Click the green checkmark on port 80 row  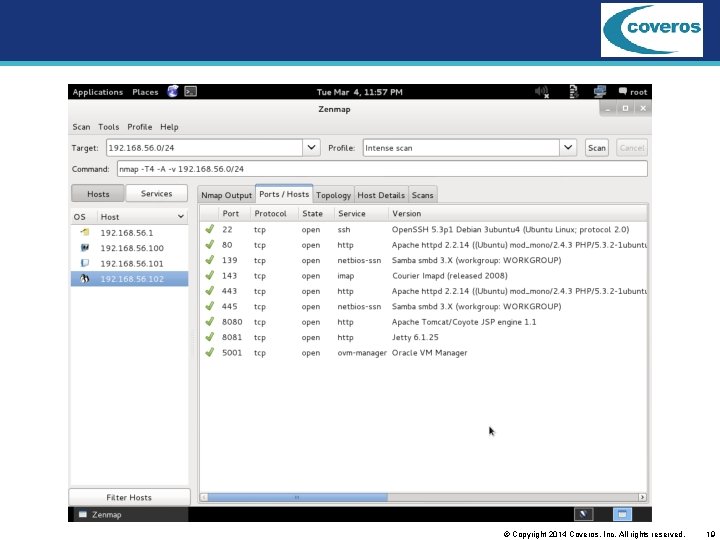click(210, 245)
